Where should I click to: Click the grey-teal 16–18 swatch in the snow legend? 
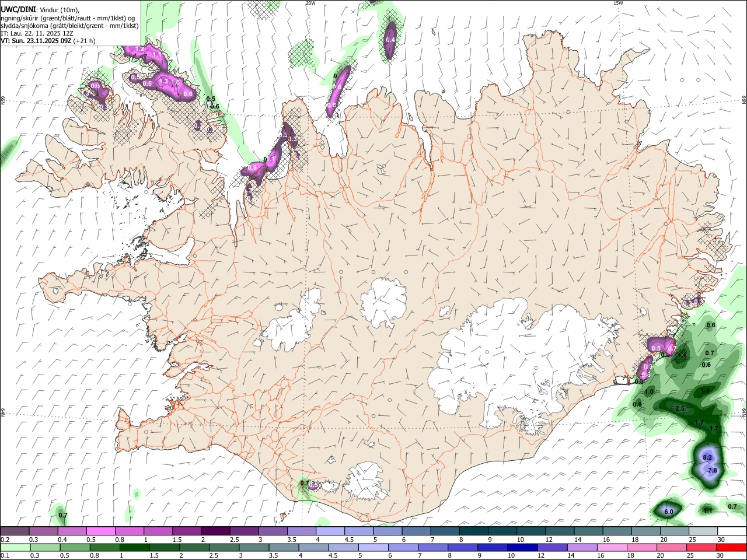[x=617, y=531]
